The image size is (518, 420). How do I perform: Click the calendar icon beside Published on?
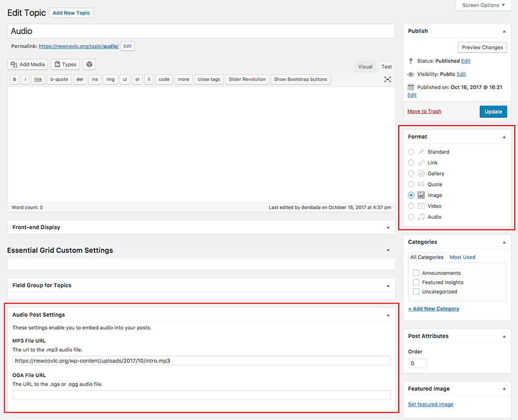click(411, 87)
